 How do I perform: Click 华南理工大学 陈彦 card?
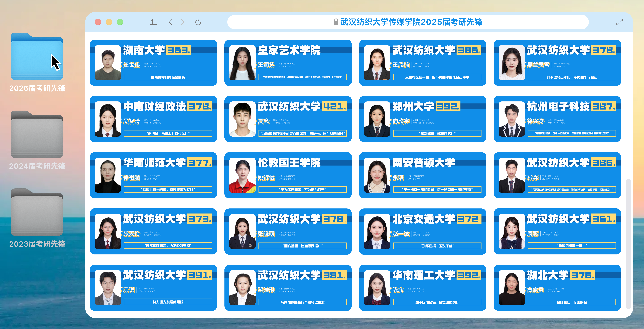(423, 288)
